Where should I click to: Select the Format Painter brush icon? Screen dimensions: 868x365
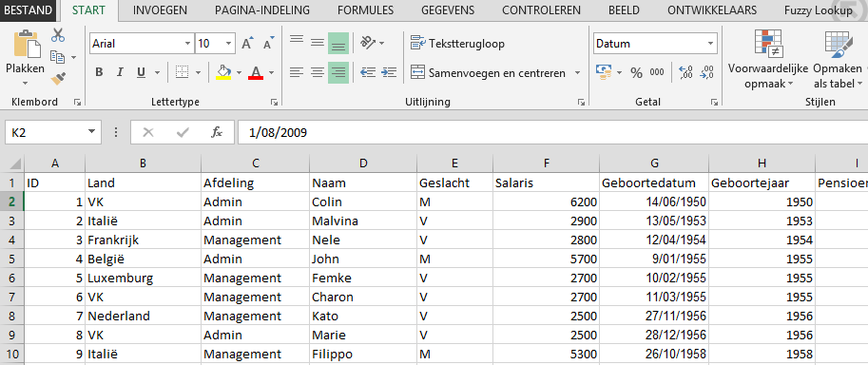click(58, 79)
